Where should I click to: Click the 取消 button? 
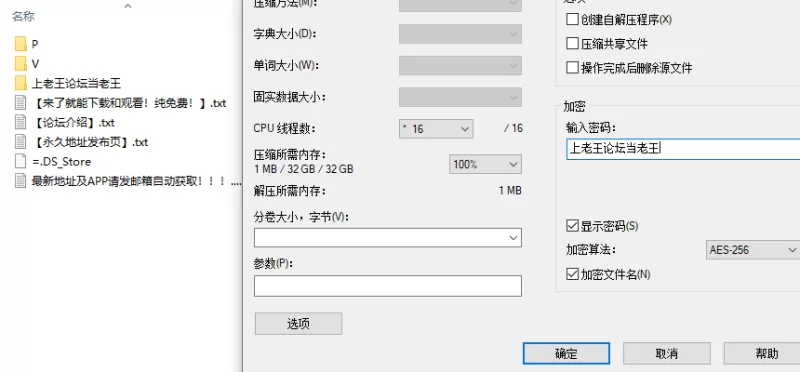point(667,353)
